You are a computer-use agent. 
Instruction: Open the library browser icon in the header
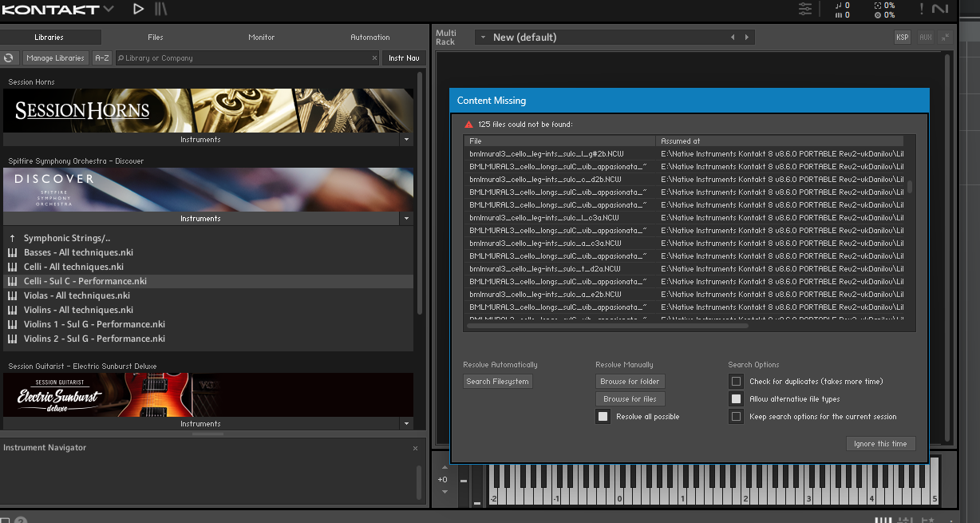tap(161, 9)
